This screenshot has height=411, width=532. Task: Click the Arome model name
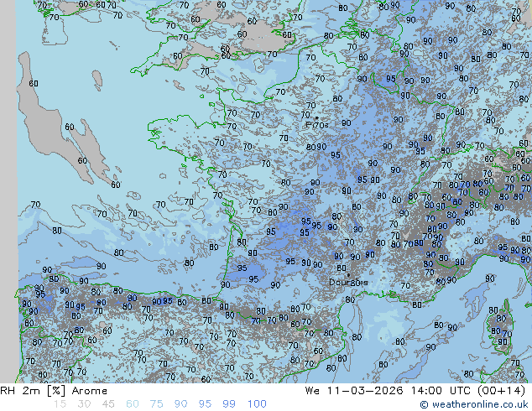90,391
